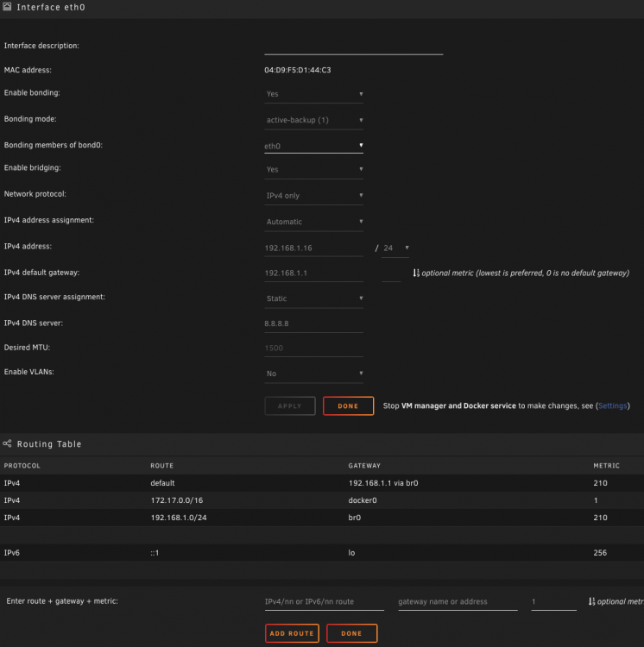Click the metric value 256
The image size is (644, 647).
600,552
